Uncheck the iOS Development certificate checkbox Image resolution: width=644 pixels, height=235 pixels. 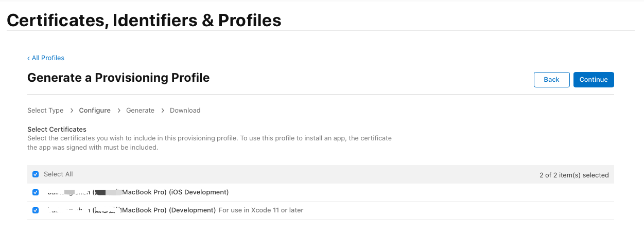[36, 192]
